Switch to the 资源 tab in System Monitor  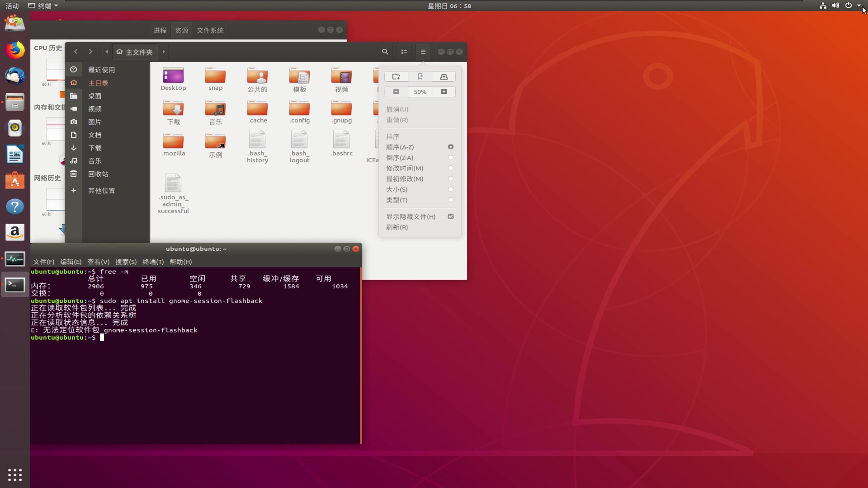182,30
